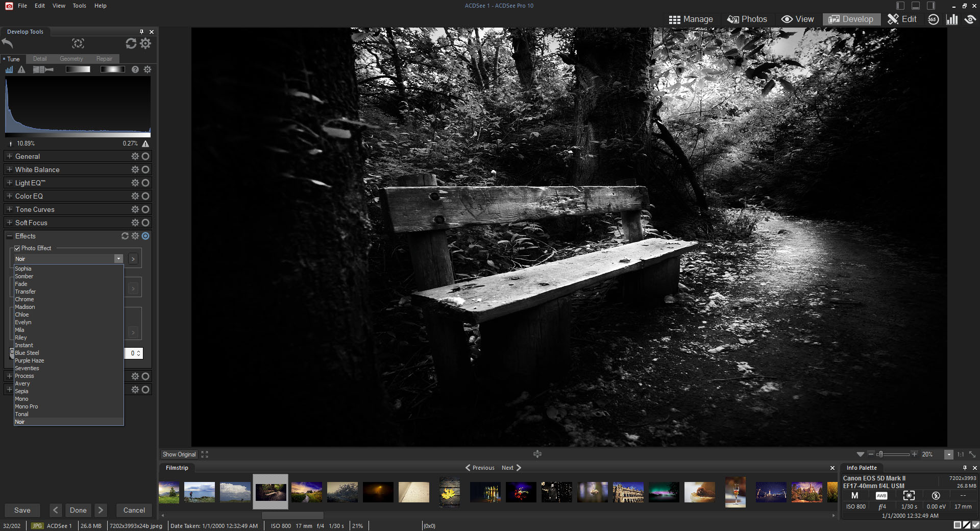Expand the Tone Curves group
The height and width of the screenshot is (531, 980).
(9, 209)
